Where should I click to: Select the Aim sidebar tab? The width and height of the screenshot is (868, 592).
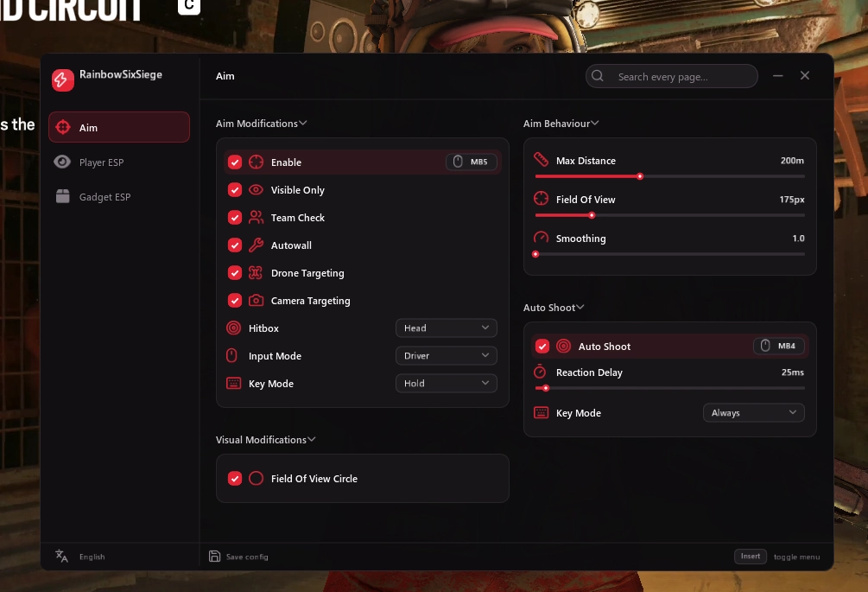119,127
